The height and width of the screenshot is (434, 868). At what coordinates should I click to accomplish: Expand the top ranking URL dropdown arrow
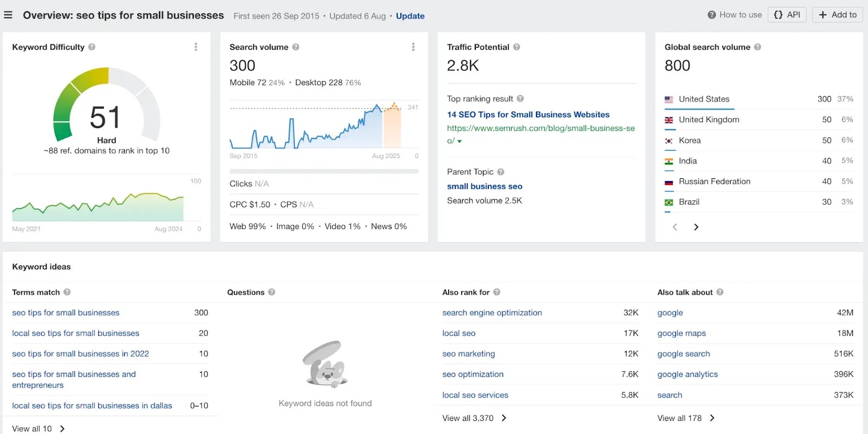click(x=459, y=141)
